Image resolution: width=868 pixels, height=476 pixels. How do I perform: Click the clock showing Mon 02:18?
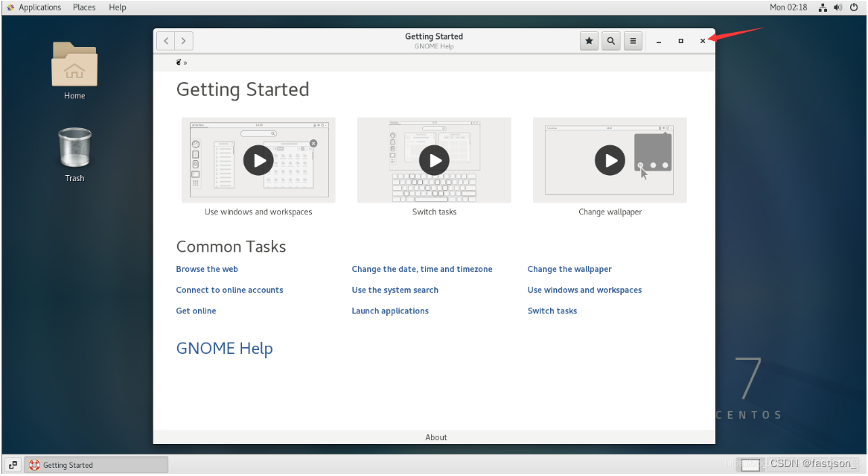pos(788,7)
